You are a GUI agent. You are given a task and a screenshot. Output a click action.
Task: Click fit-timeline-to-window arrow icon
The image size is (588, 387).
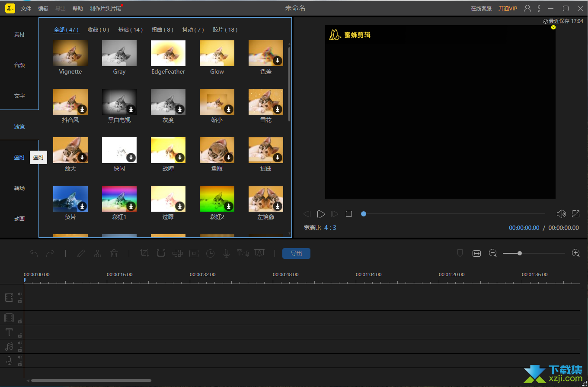click(476, 253)
